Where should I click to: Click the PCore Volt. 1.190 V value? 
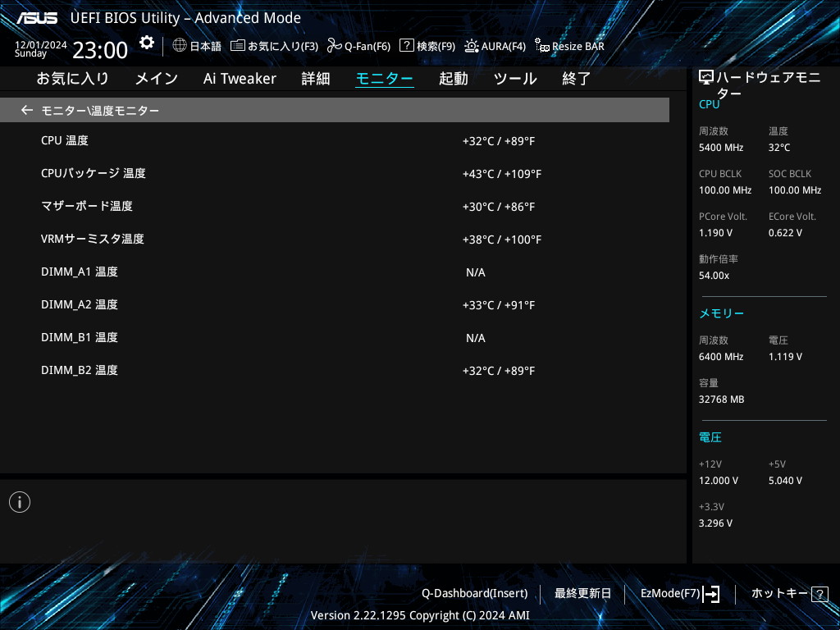[x=715, y=233]
